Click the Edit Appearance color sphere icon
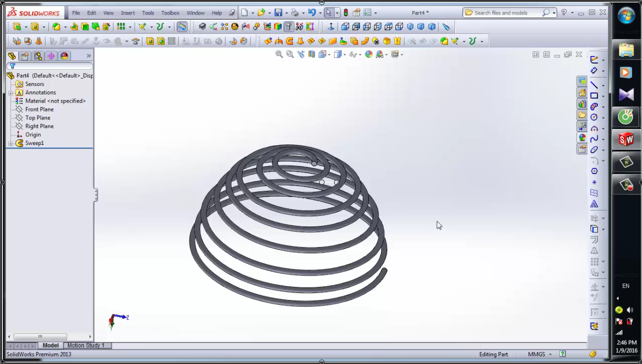Image resolution: width=642 pixels, height=364 pixels. (x=368, y=54)
